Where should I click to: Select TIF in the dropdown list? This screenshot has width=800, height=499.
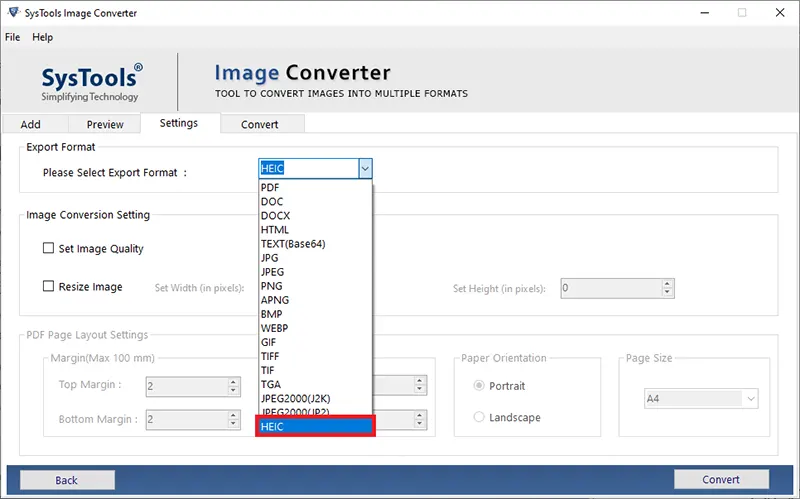click(x=315, y=370)
